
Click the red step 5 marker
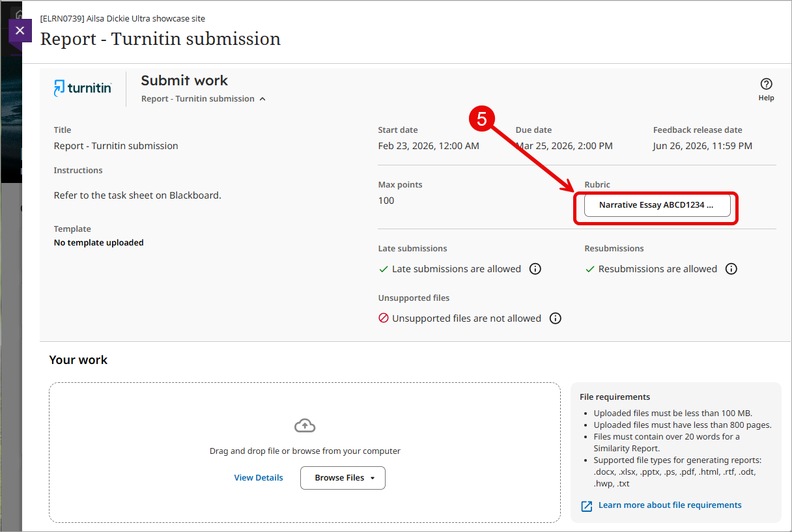point(482,118)
